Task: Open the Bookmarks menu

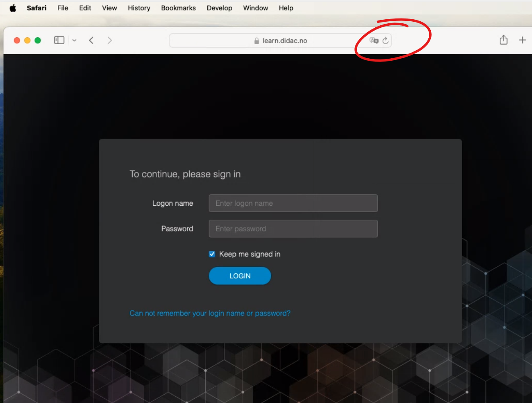Action: click(178, 8)
